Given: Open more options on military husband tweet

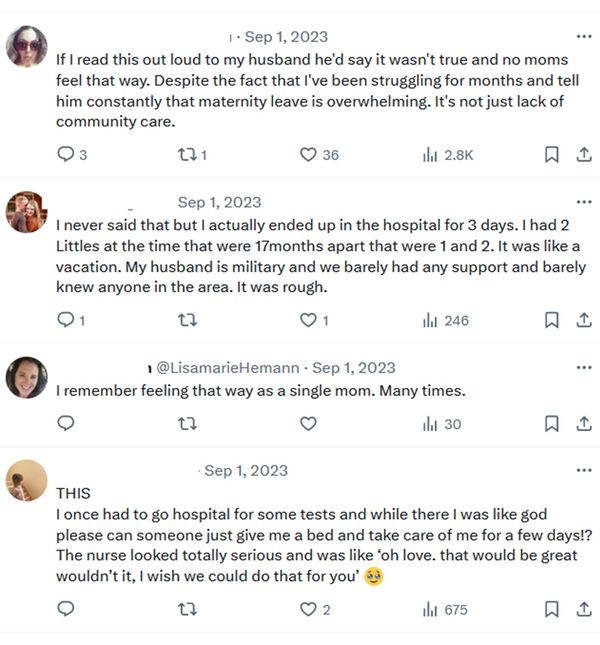Looking at the screenshot, I should [x=584, y=202].
